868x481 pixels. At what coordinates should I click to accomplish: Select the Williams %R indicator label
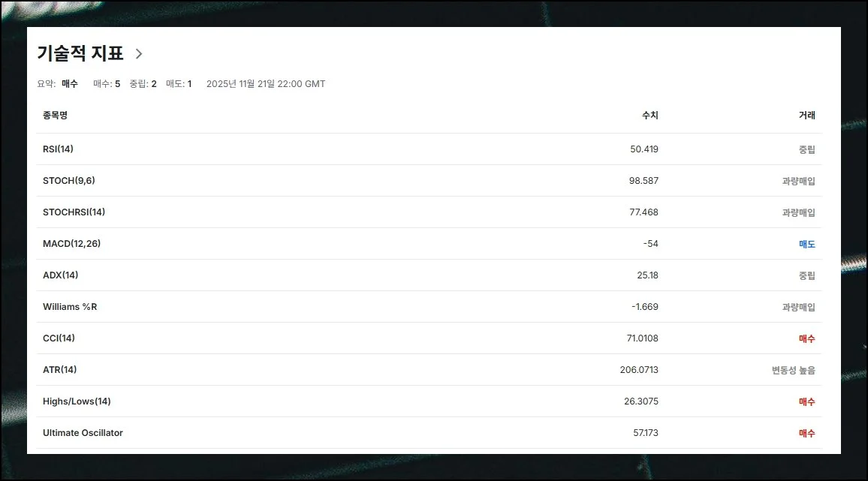point(70,307)
